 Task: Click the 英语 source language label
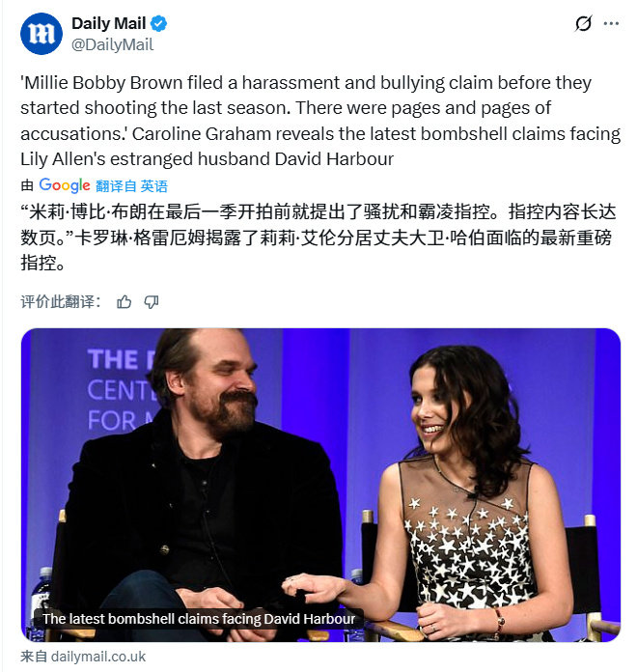(x=153, y=186)
